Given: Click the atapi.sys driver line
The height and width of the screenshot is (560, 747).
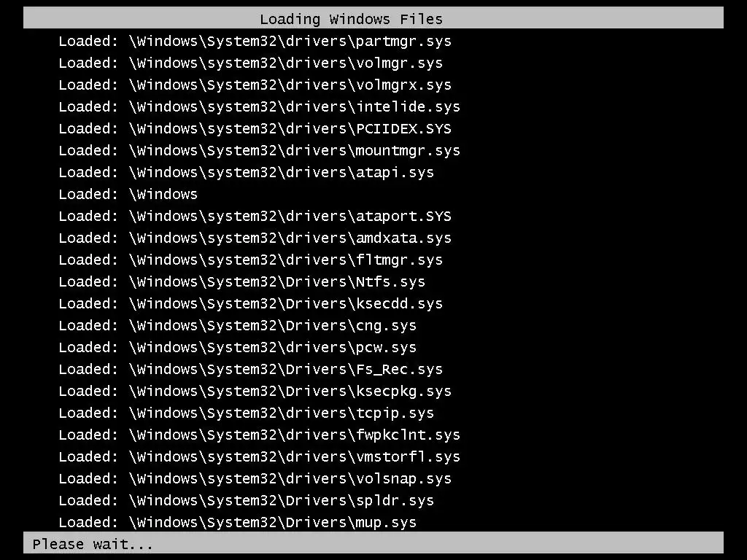Looking at the screenshot, I should pyautogui.click(x=247, y=173).
